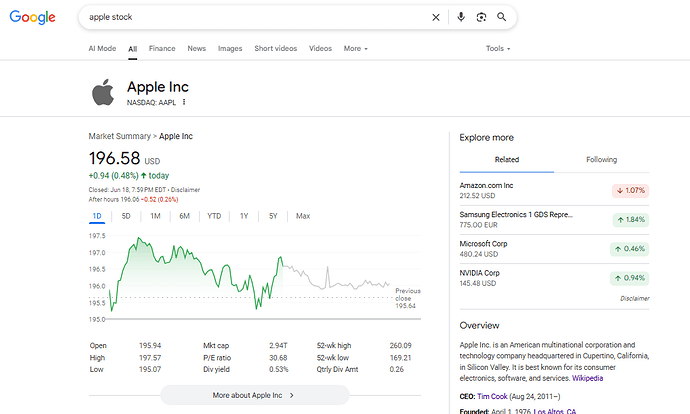Screen dimensions: 690x414
Task: Click the arrow in More about Apple Inc
Action: point(291,396)
